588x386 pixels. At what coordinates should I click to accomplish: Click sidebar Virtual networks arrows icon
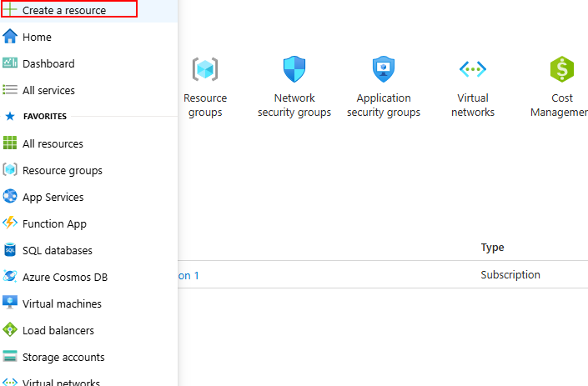click(10, 383)
